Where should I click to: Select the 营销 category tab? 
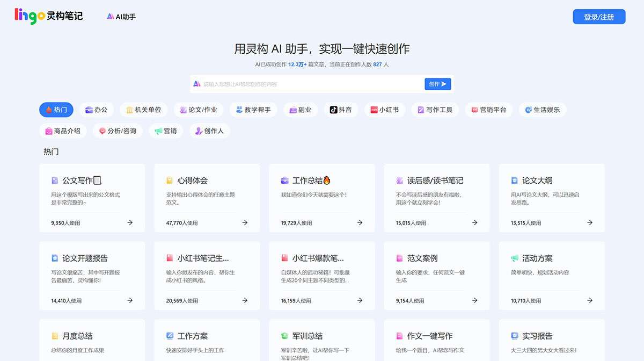click(166, 131)
